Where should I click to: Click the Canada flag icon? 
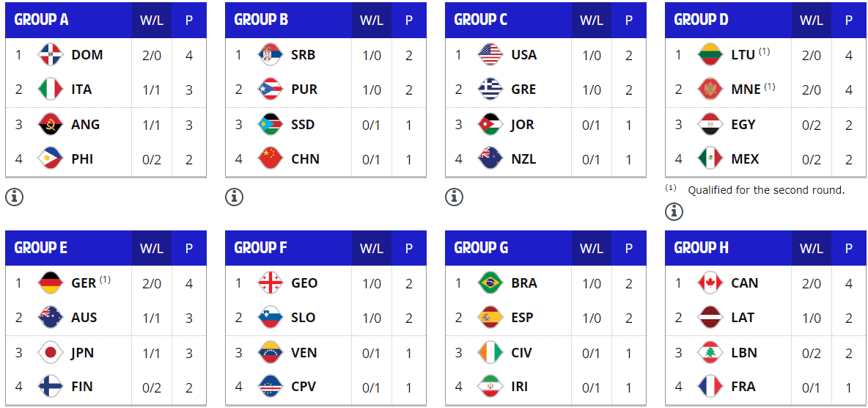(710, 283)
